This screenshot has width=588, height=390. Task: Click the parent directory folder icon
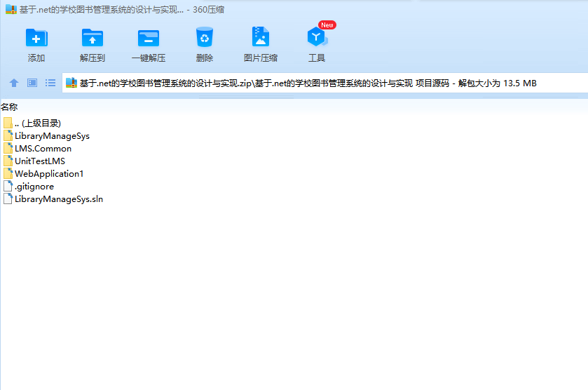coord(8,123)
